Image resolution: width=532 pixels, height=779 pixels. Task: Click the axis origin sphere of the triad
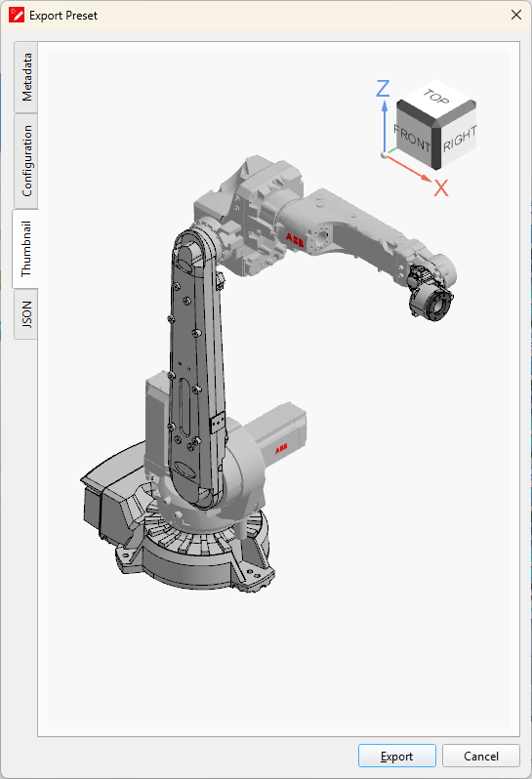point(384,155)
